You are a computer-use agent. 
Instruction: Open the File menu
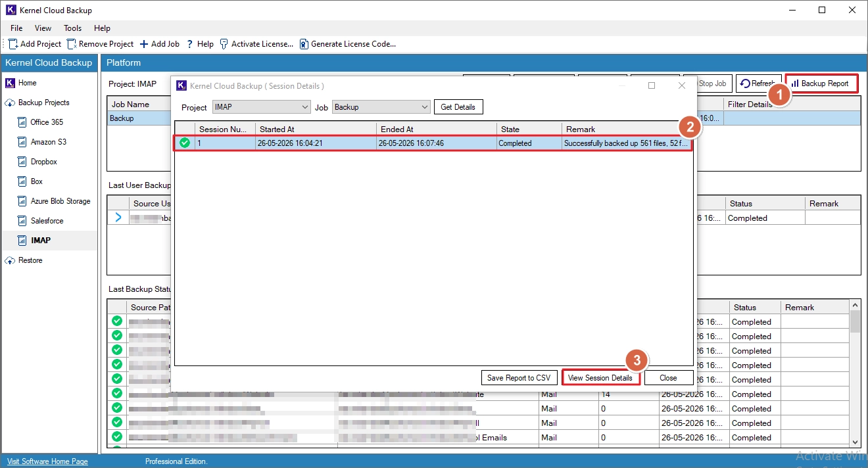[16, 28]
